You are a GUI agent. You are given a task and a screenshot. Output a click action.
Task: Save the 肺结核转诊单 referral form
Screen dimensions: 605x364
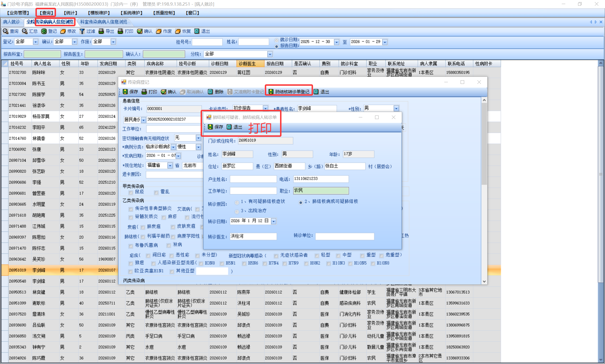[211, 127]
